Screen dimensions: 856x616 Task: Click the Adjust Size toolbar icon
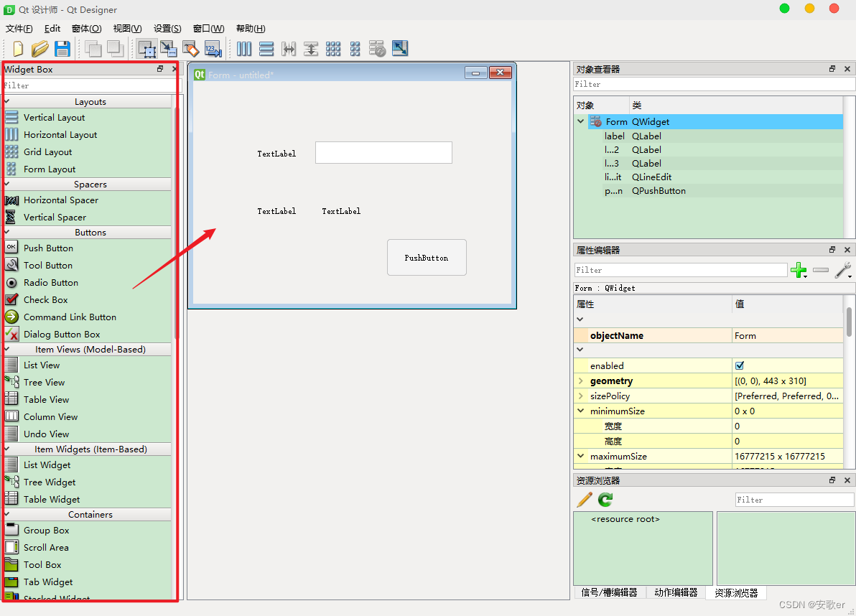[x=400, y=48]
